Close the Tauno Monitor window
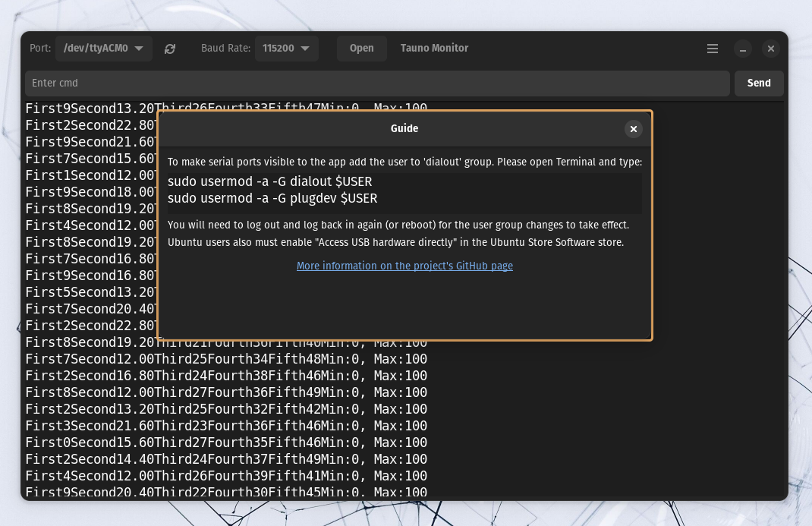 click(770, 49)
